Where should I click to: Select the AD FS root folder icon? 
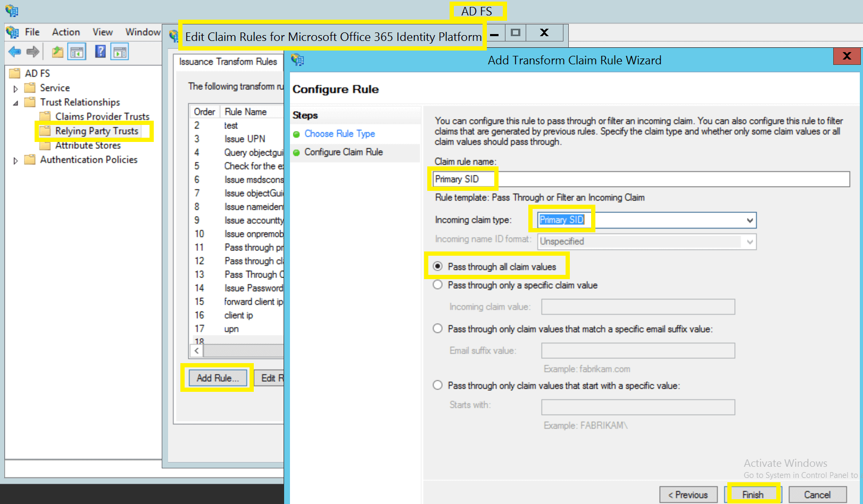click(15, 73)
